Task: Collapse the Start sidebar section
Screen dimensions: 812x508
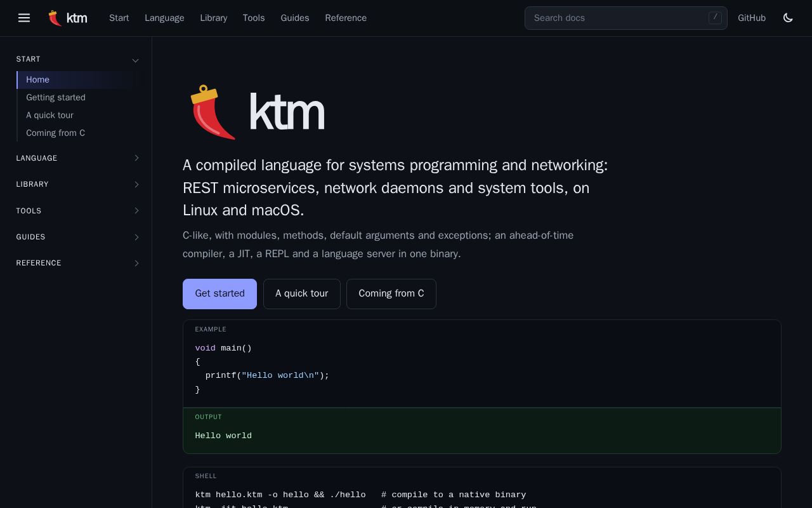Action: (x=78, y=59)
